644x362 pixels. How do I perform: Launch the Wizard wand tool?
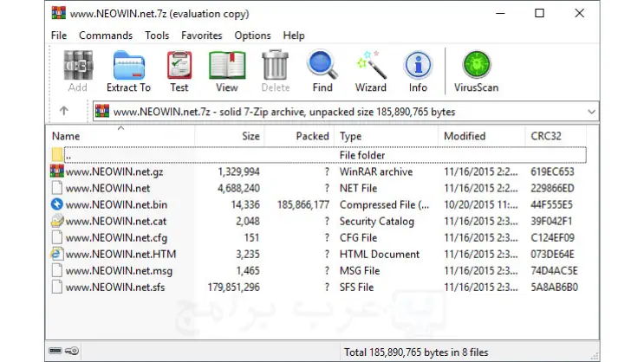click(x=371, y=64)
